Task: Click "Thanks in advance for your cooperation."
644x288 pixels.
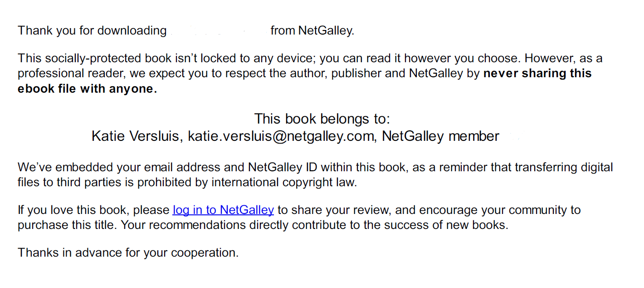Action: point(128,253)
